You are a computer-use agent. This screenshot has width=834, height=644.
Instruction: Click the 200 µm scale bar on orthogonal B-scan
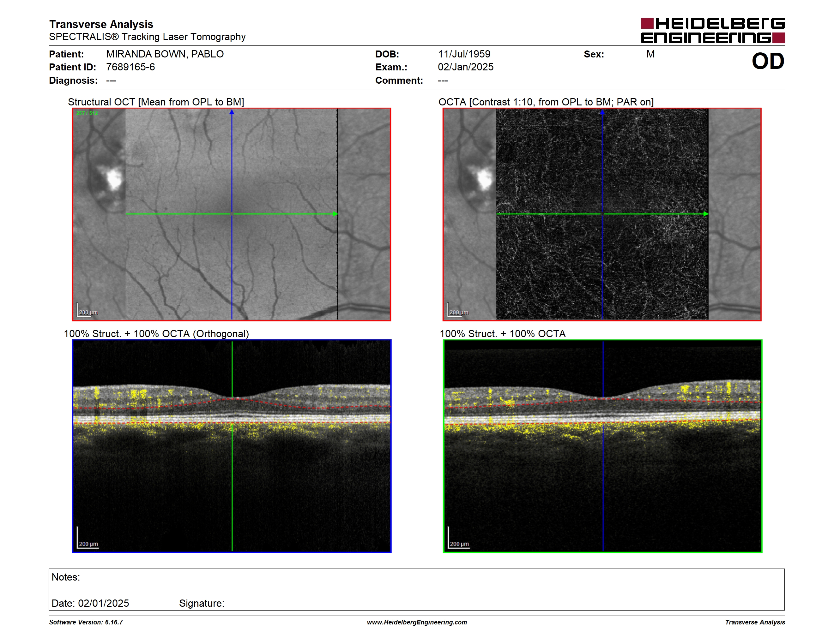88,538
